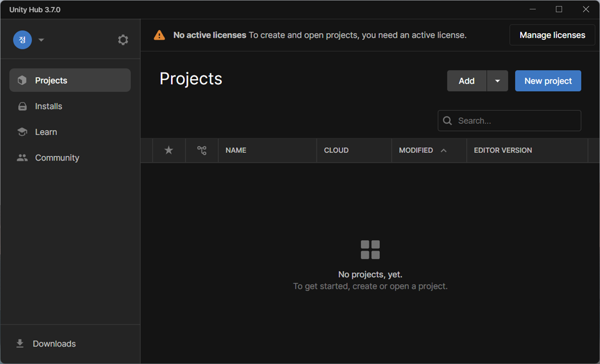Close the Unity Hub window
Viewport: 600px width, 364px height.
tap(586, 9)
